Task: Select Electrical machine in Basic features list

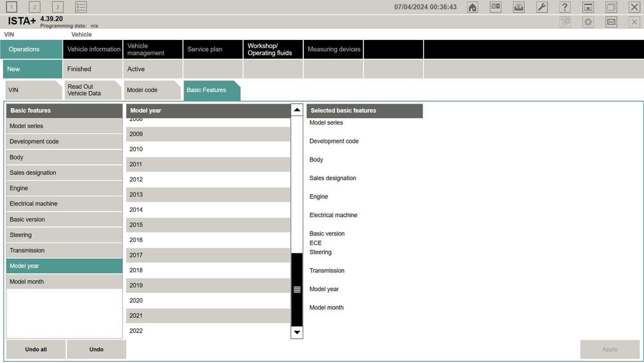Action: [x=64, y=203]
